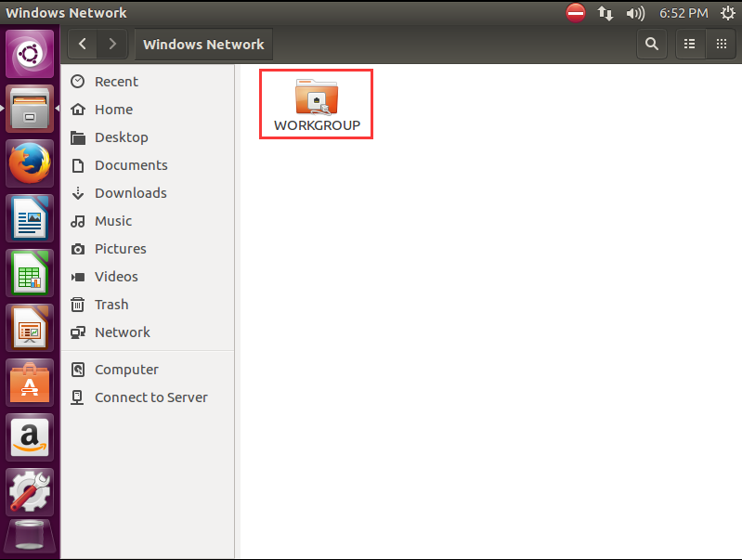Click the Downloads arrow icon

78,193
